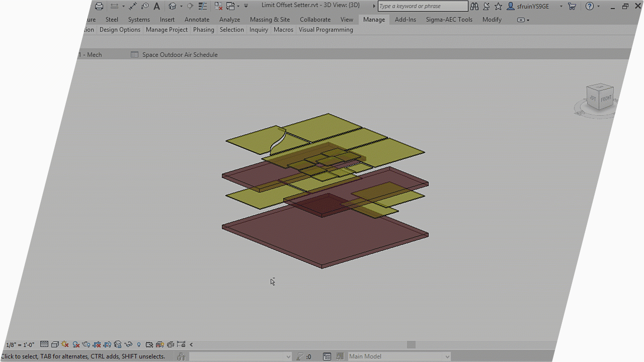Open the Switch Windows dropdown arrow
Image resolution: width=644 pixels, height=362 pixels.
[238, 6]
